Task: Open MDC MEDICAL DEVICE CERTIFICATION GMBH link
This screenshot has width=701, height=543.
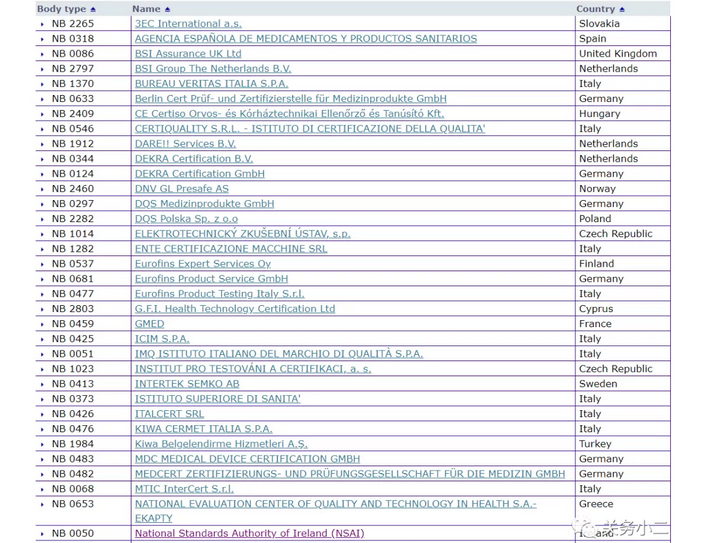Action: (x=248, y=459)
